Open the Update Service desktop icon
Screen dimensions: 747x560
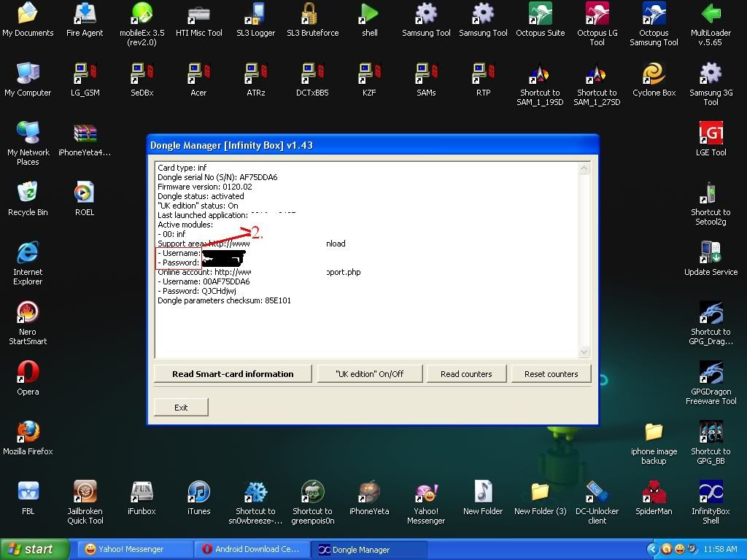pos(711,259)
